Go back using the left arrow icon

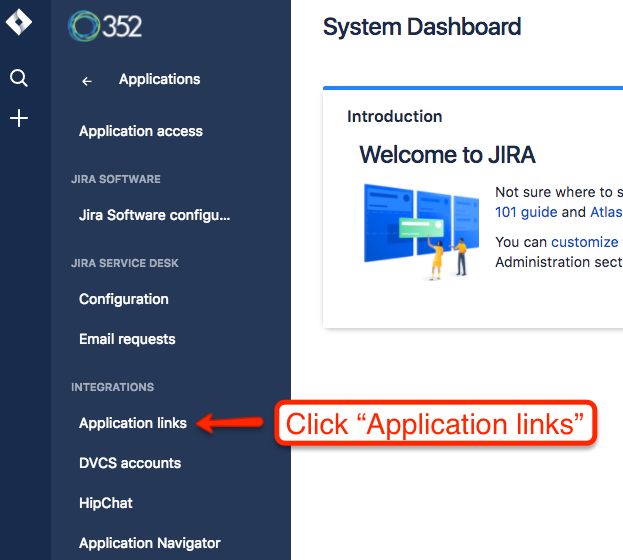pyautogui.click(x=87, y=81)
